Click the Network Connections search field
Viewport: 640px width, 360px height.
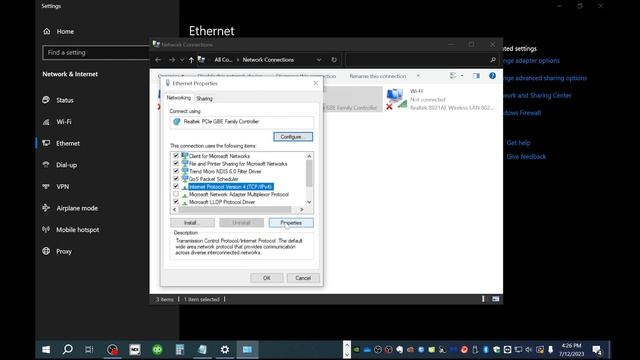coord(421,60)
